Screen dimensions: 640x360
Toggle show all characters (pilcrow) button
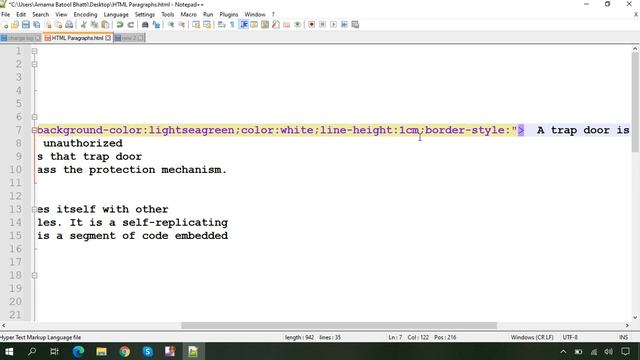tap(232, 24)
